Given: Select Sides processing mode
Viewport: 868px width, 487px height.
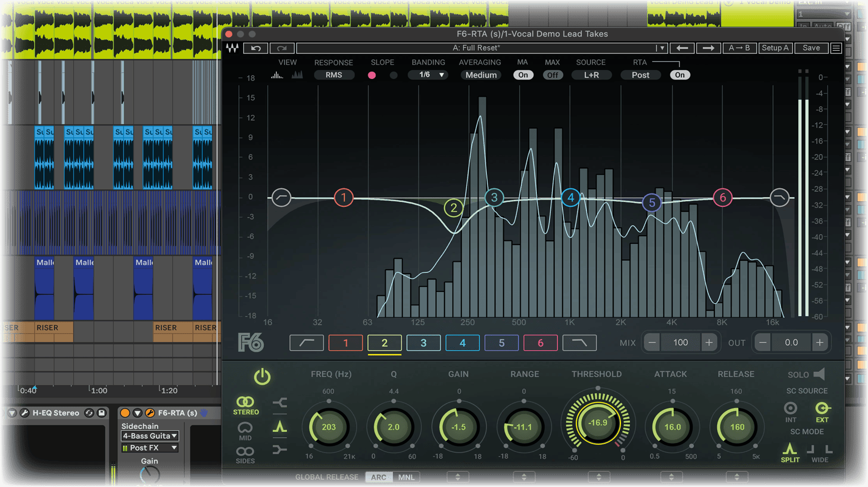Looking at the screenshot, I should tap(245, 455).
